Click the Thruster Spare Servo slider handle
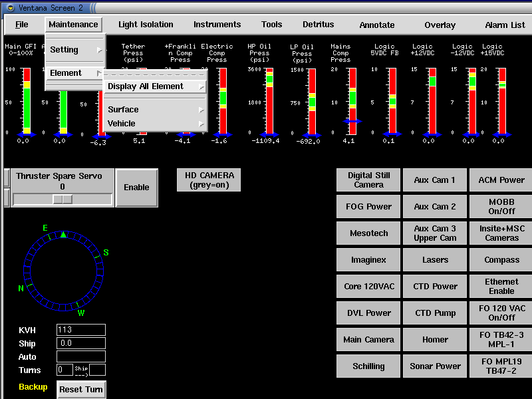 [x=63, y=199]
